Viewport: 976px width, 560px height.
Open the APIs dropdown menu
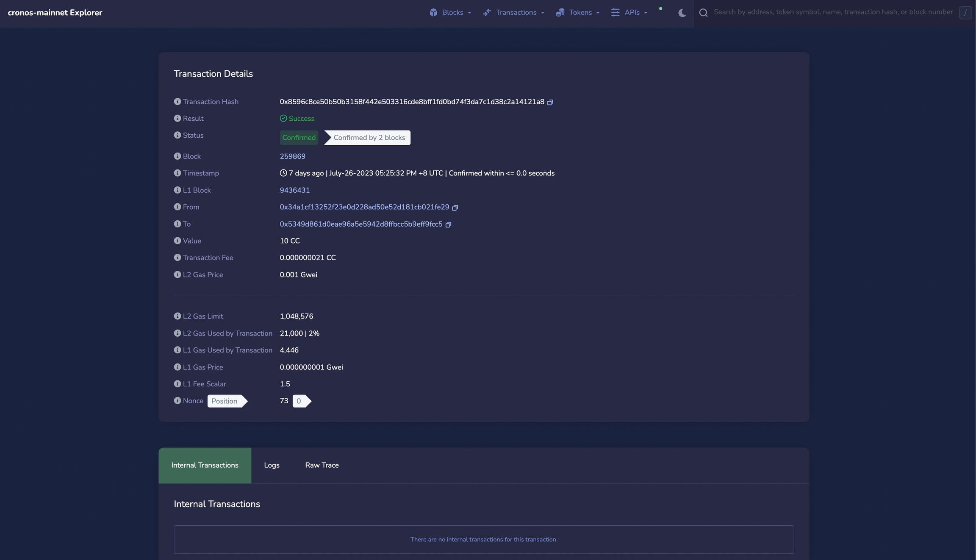pos(630,12)
